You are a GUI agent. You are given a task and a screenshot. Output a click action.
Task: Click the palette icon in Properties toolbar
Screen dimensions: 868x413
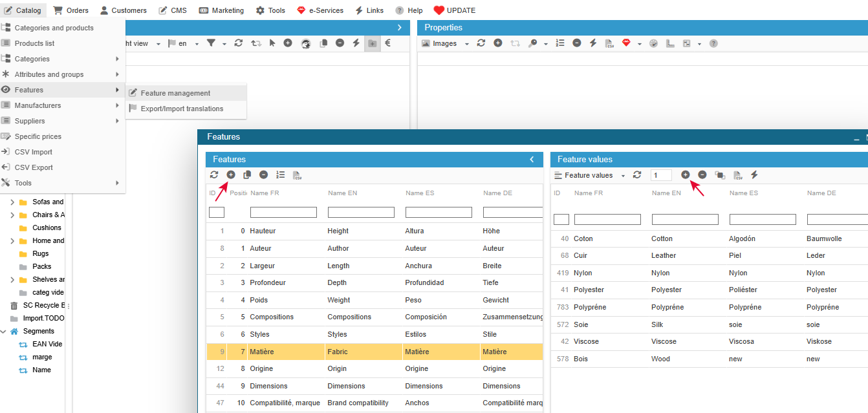653,43
